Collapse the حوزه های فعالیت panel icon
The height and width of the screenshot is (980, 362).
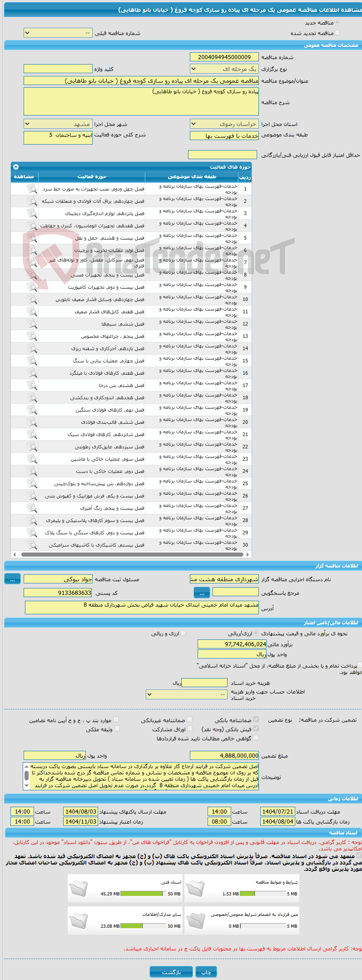tap(16, 167)
